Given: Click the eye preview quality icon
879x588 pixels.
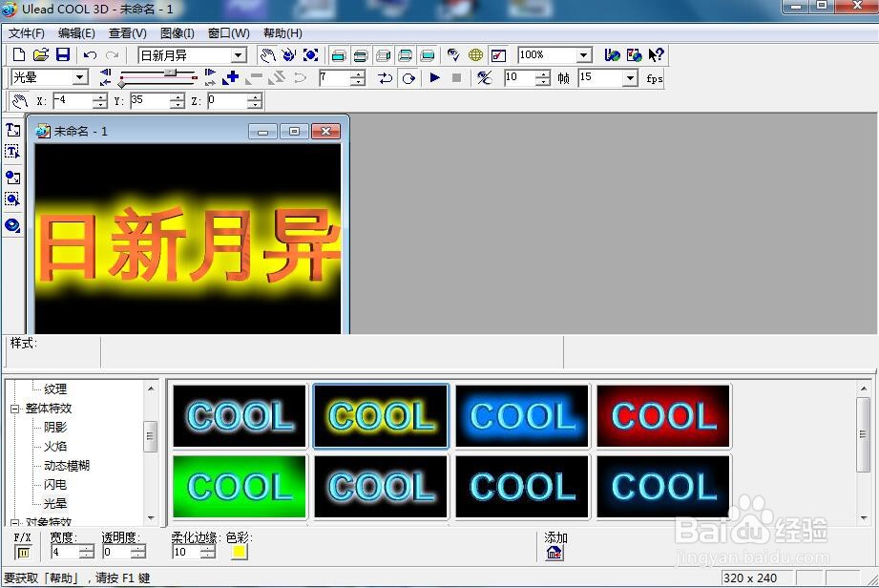Looking at the screenshot, I should point(453,55).
